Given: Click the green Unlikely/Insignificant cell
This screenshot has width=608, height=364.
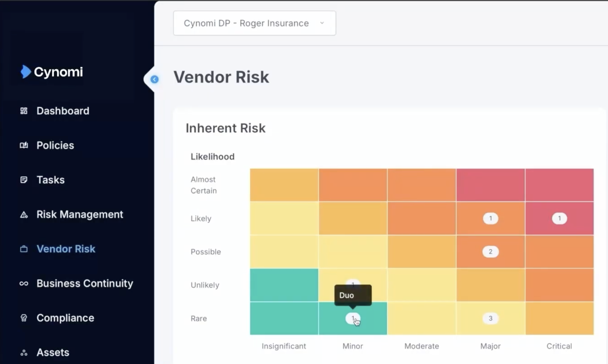Looking at the screenshot, I should [x=284, y=285].
